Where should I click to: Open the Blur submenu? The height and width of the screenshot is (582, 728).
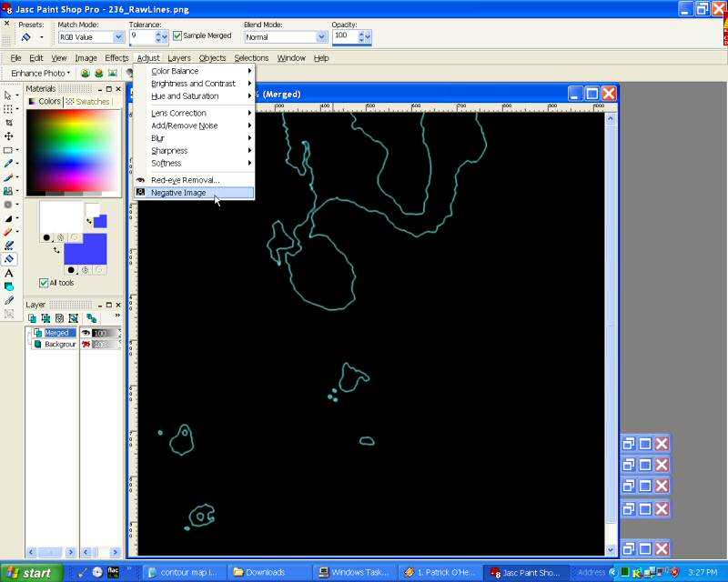pos(158,138)
